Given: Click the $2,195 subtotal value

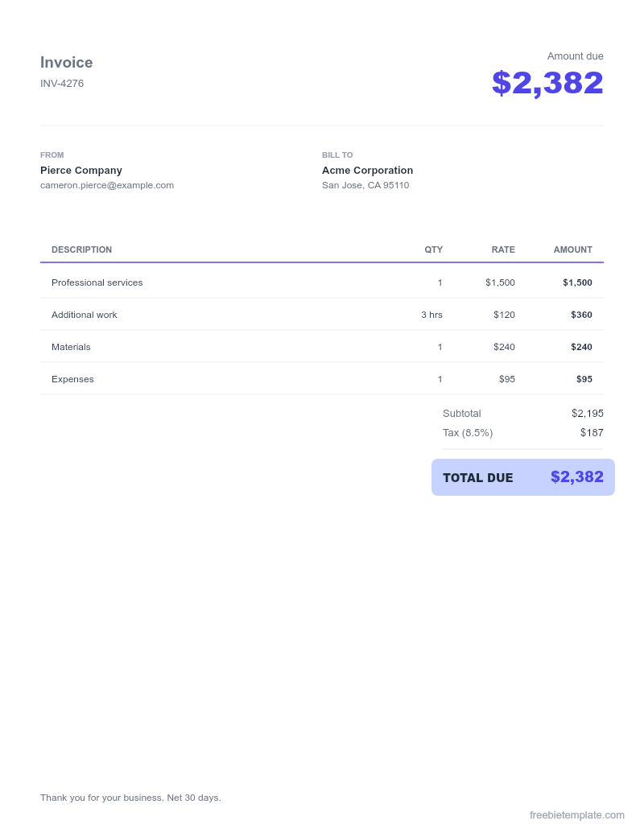Looking at the screenshot, I should [x=588, y=414].
